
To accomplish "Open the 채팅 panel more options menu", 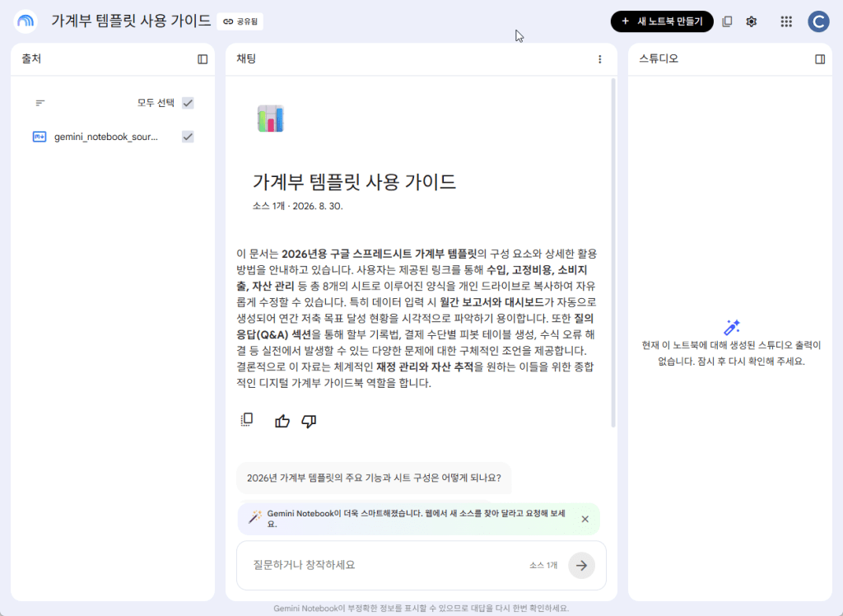I will pos(600,59).
